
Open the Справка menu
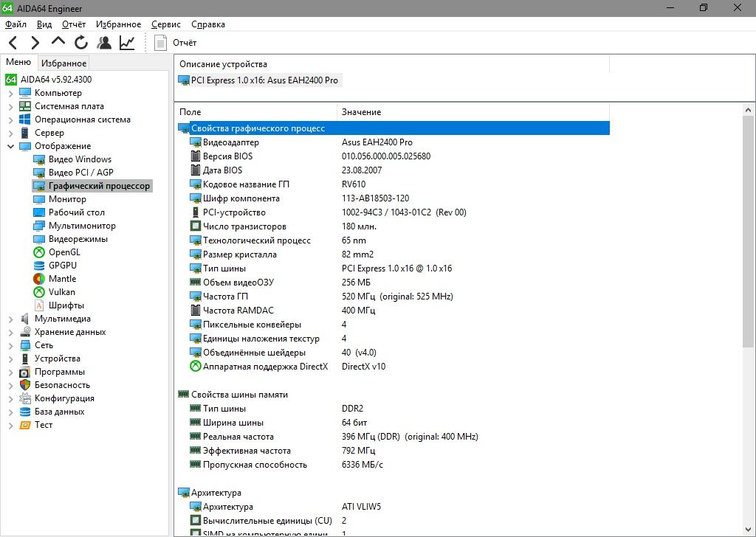click(207, 24)
